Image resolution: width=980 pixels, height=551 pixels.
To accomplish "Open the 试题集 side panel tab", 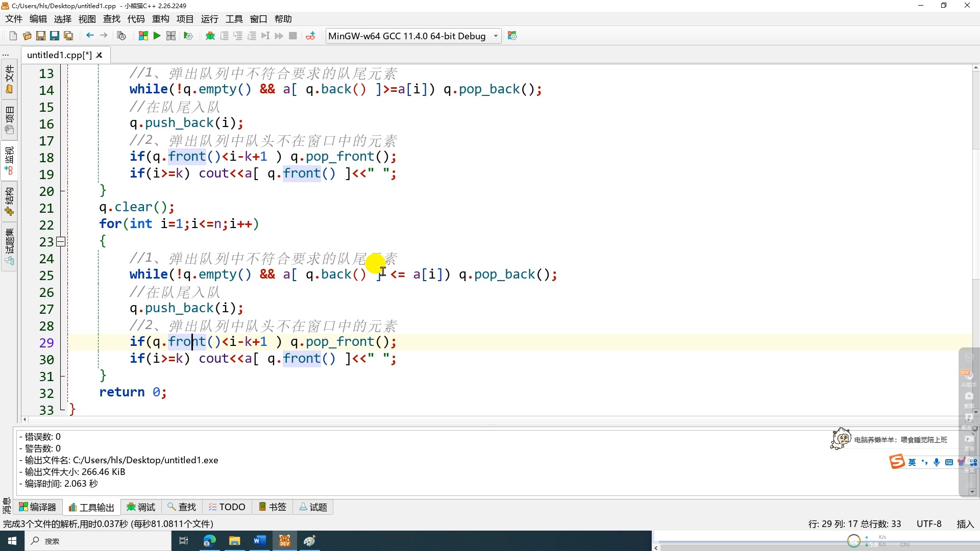I will 9,247.
